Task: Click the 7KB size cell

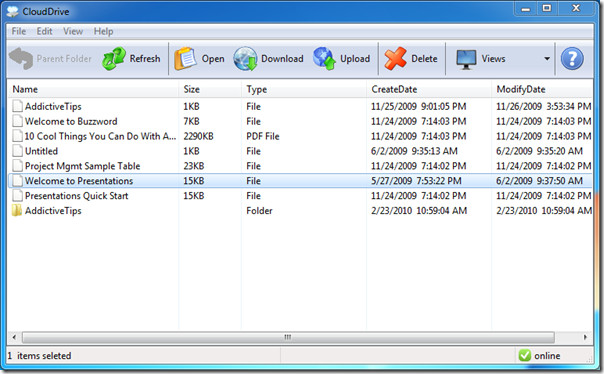Action: pyautogui.click(x=191, y=121)
